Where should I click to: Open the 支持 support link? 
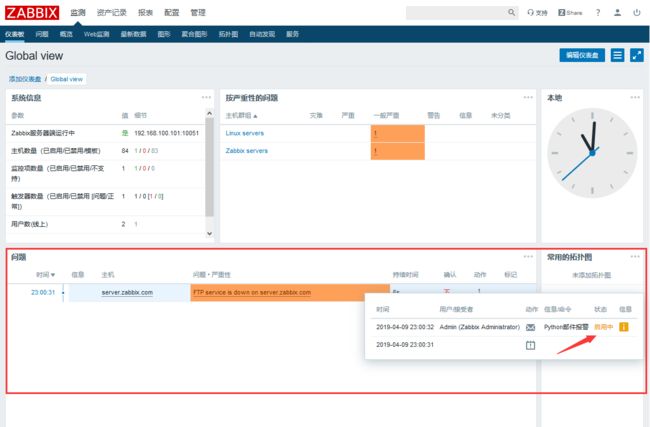click(537, 13)
